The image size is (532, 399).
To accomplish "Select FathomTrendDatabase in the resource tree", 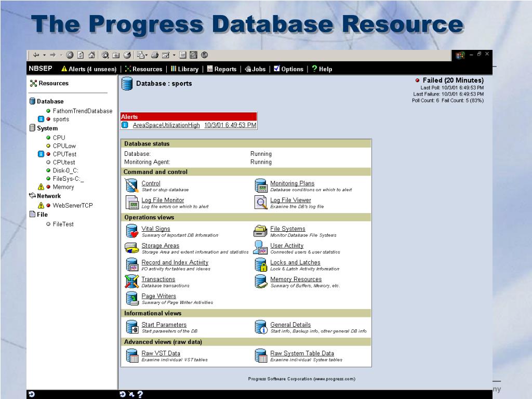I will 83,111.
